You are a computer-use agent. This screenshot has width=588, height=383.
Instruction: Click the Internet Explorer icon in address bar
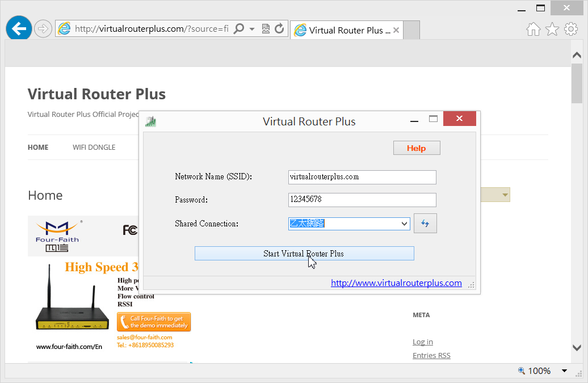point(65,28)
